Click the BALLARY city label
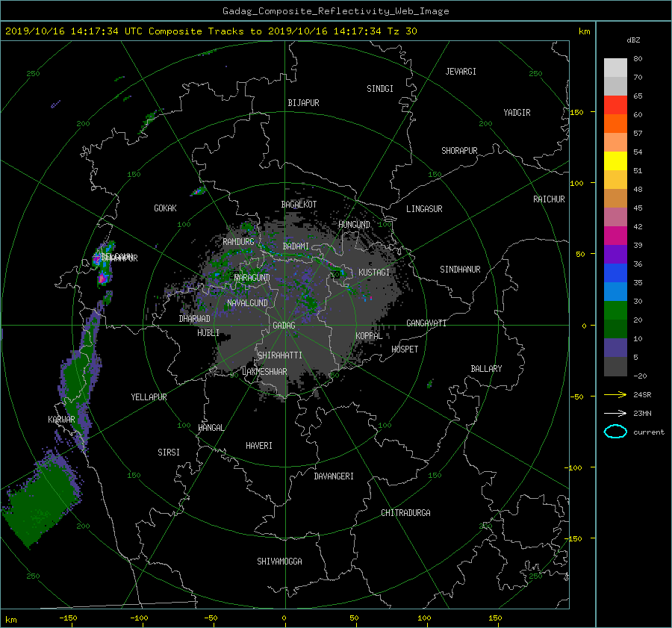The width and height of the screenshot is (672, 628). 486,369
